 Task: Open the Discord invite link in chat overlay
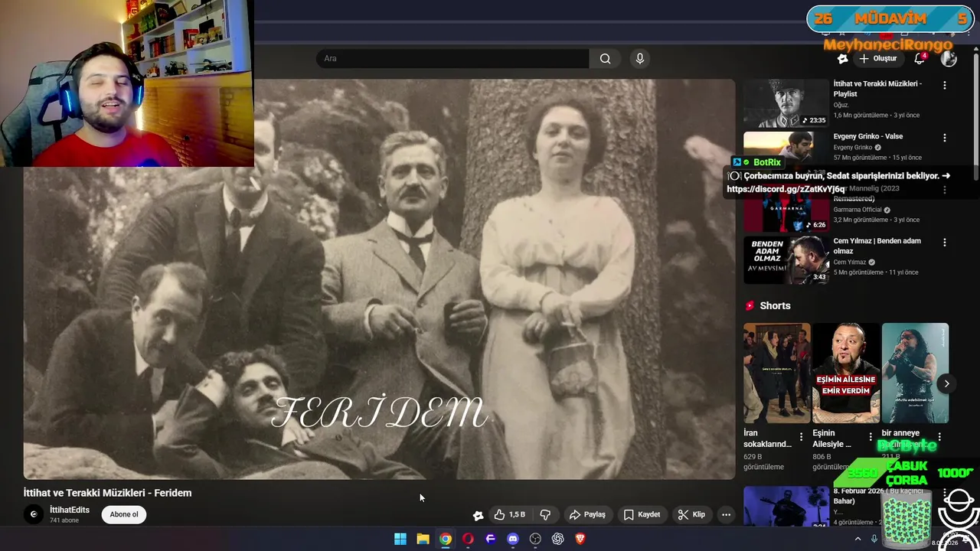[x=786, y=189]
